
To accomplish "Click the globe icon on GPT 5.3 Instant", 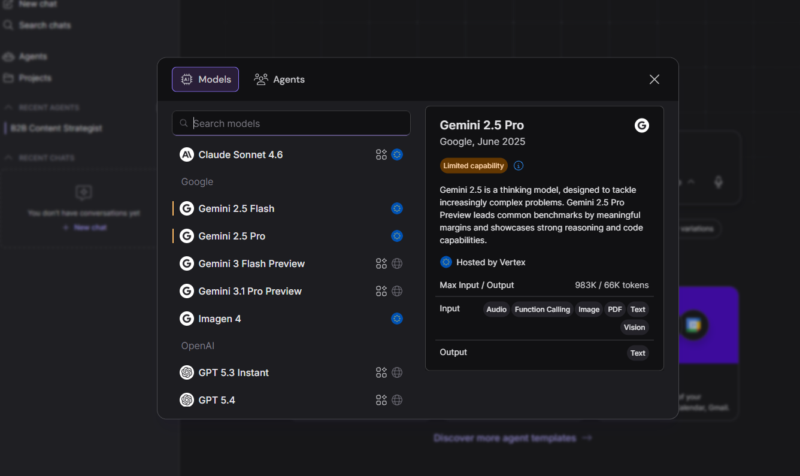I will click(397, 373).
